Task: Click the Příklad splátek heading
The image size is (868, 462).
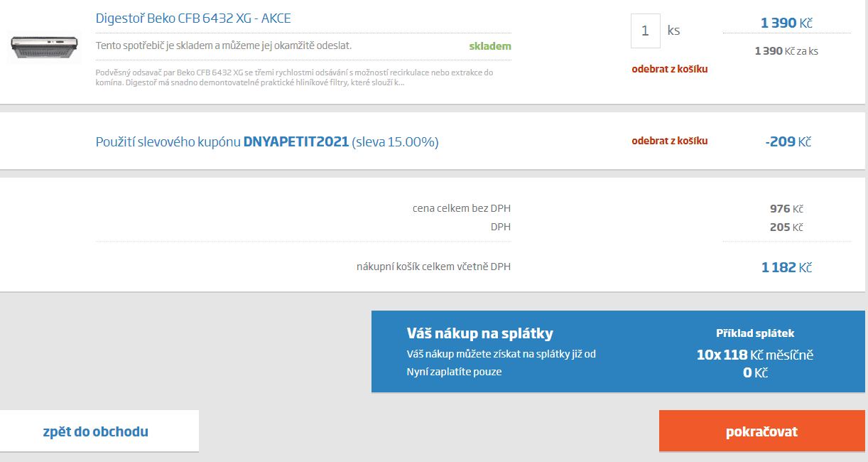Action: point(755,333)
